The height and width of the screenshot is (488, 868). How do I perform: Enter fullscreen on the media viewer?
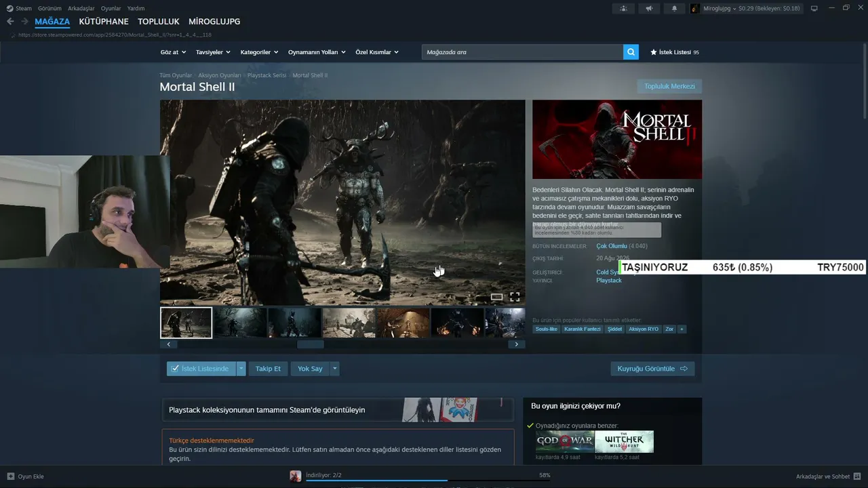(x=515, y=297)
